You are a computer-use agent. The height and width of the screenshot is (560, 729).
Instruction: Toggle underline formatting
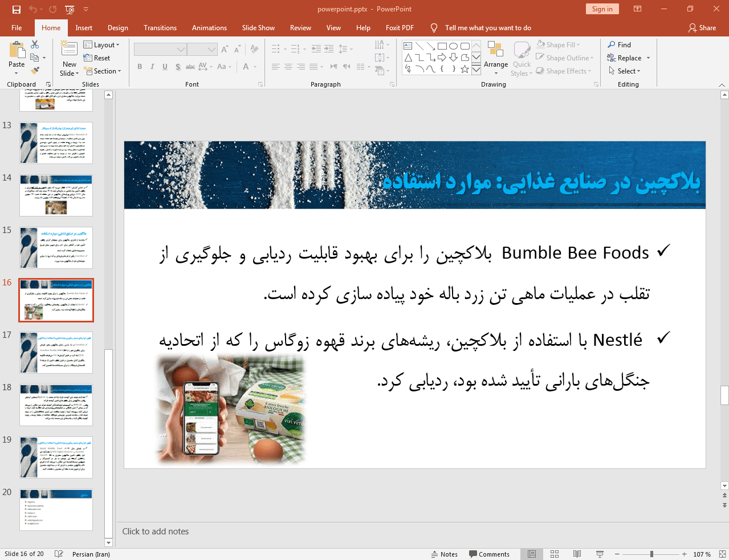click(165, 67)
